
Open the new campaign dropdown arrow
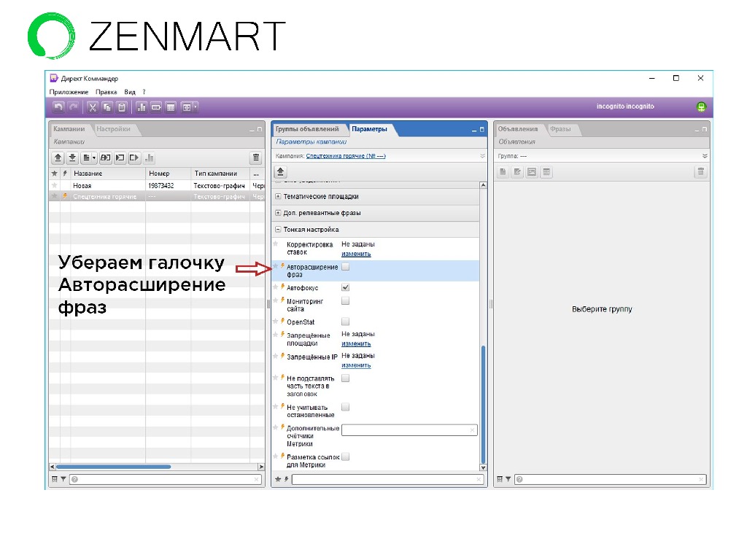tap(94, 157)
